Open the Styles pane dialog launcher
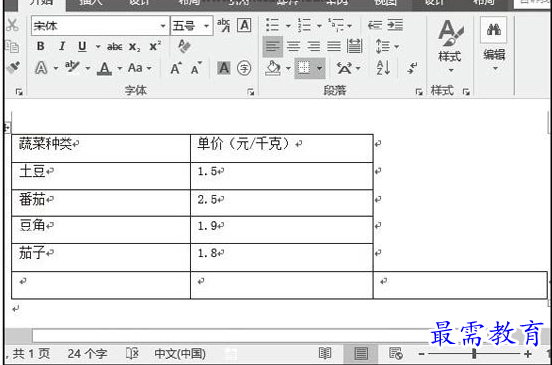The image size is (552, 365). pos(466,92)
